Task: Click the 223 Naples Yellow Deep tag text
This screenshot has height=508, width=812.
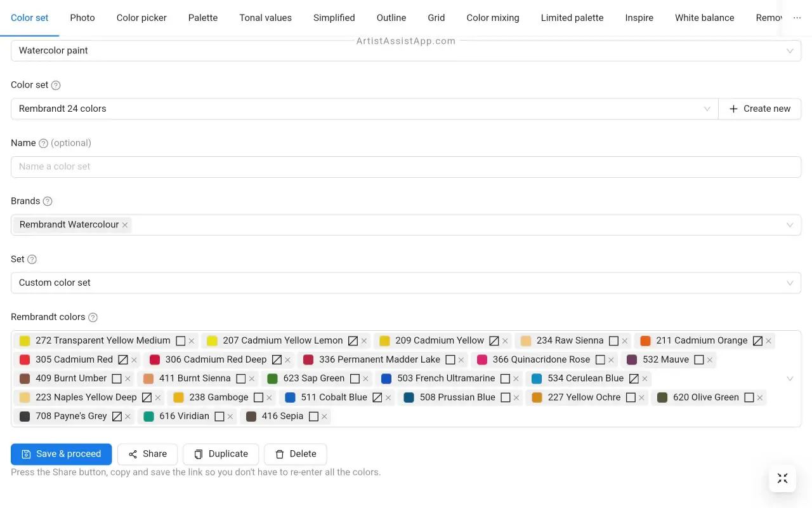Action: tap(86, 398)
